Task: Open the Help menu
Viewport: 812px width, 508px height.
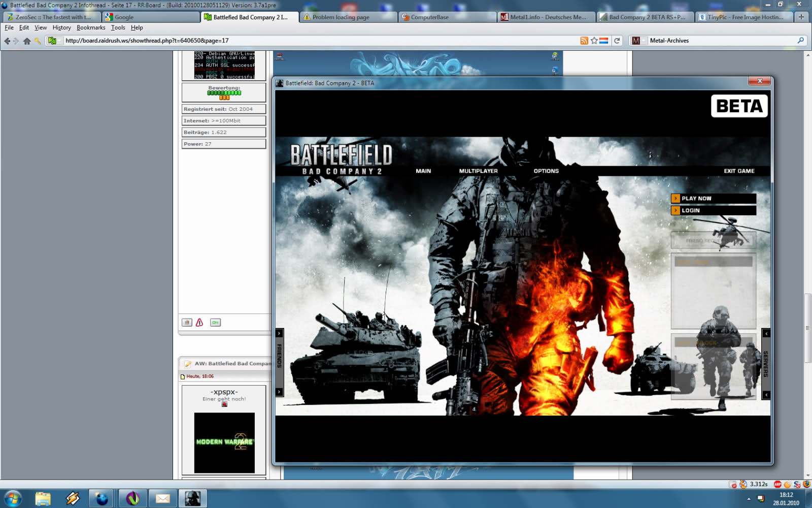Action: point(137,27)
